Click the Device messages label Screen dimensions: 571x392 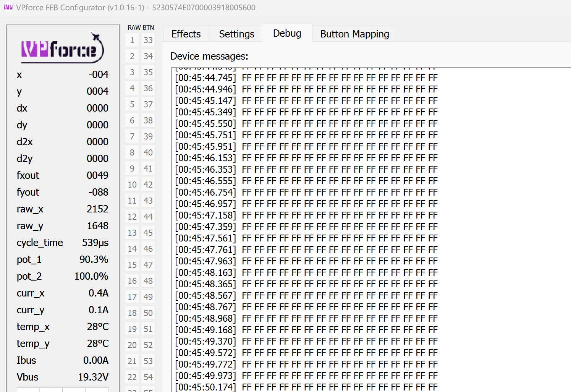pos(209,56)
